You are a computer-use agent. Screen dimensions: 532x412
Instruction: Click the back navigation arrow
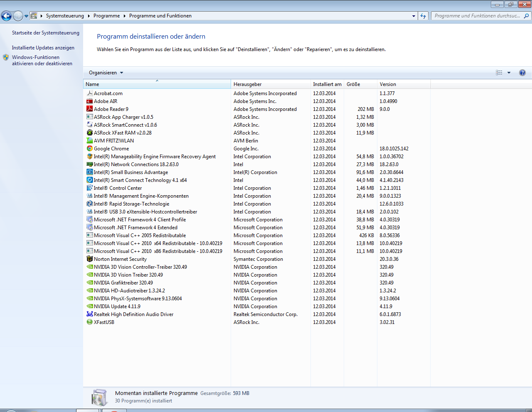click(x=6, y=16)
